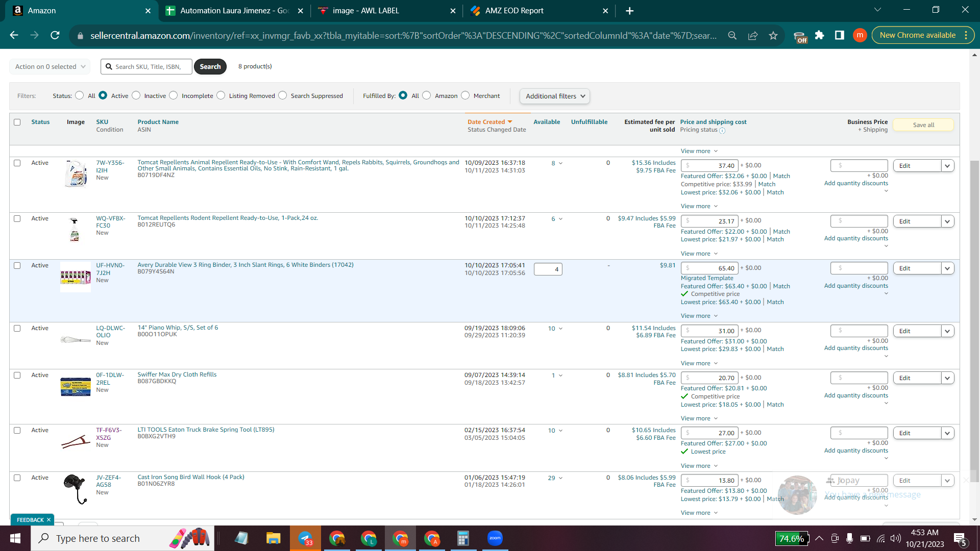Select the Search Suppressed filter
The width and height of the screenshot is (980, 551).
click(283, 95)
